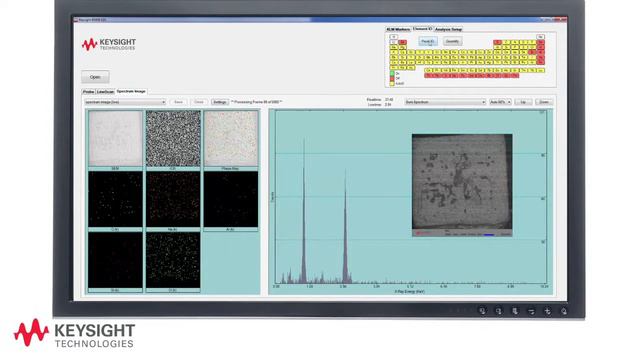Switch to the Probe tab
The image size is (640, 360).
tap(88, 92)
